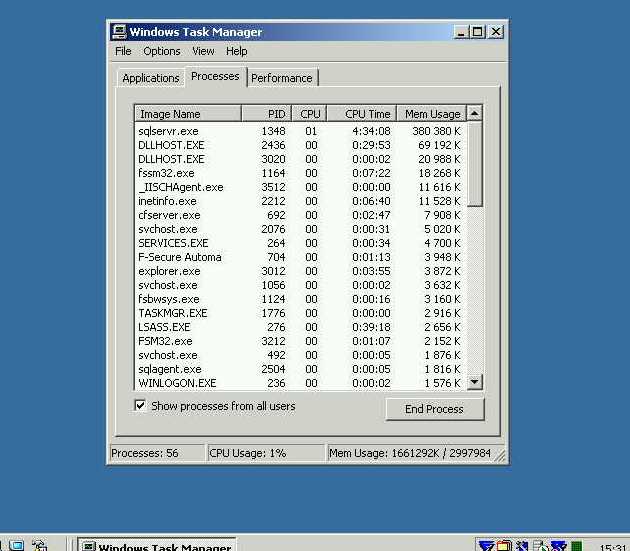Image resolution: width=630 pixels, height=551 pixels.
Task: Sort by Image Name column header
Action: click(x=188, y=114)
